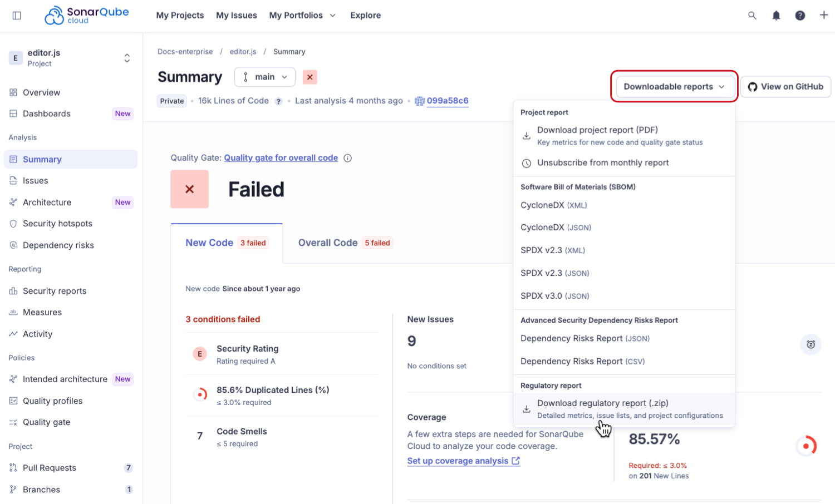Select Dependency Risks Report (CSV)

[624, 362]
